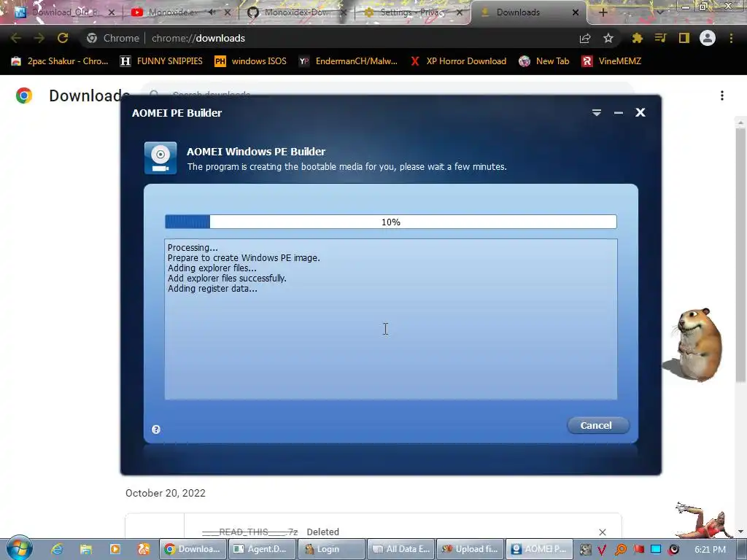
Task: Click the 10% progress bar
Action: pos(391,222)
